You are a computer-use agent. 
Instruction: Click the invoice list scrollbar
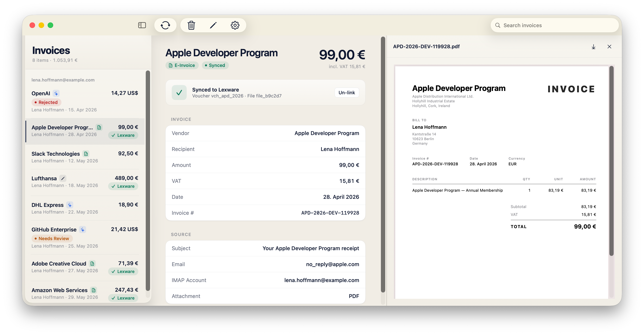click(148, 181)
